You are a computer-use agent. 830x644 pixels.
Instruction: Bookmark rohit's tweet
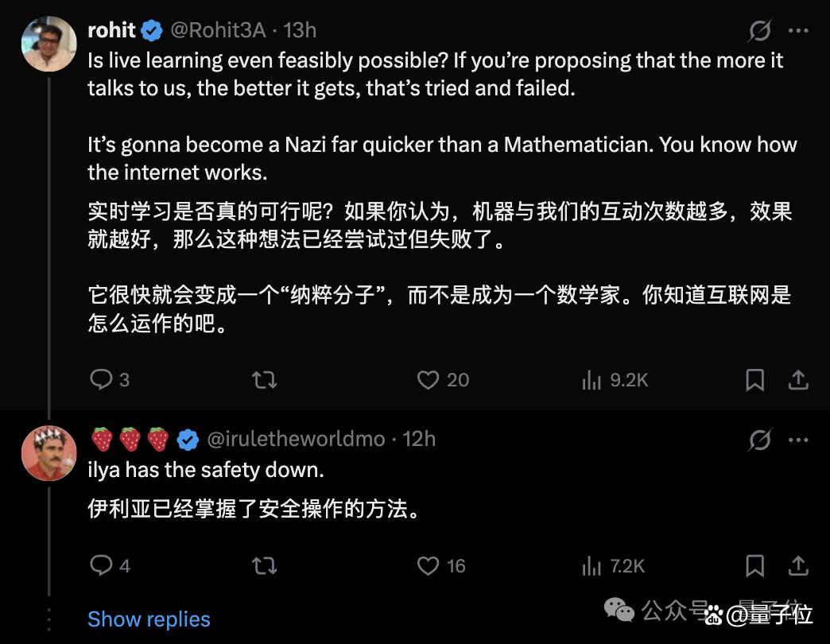click(x=754, y=380)
